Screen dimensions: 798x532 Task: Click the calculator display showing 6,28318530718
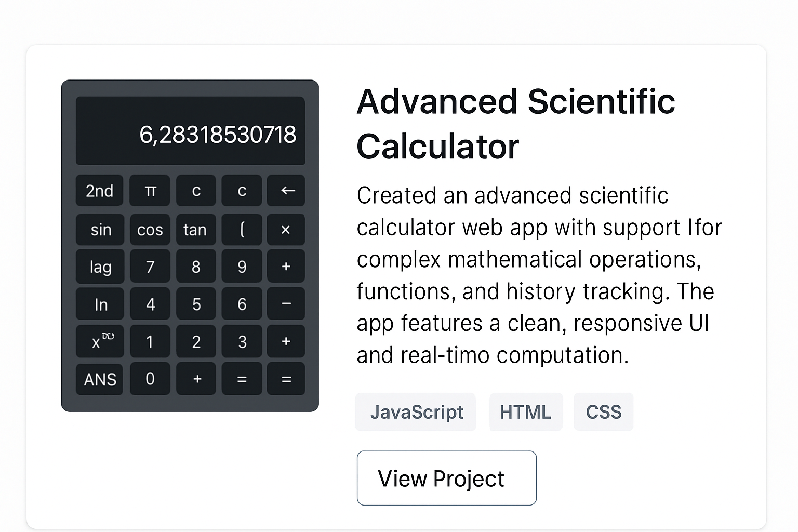pos(190,131)
